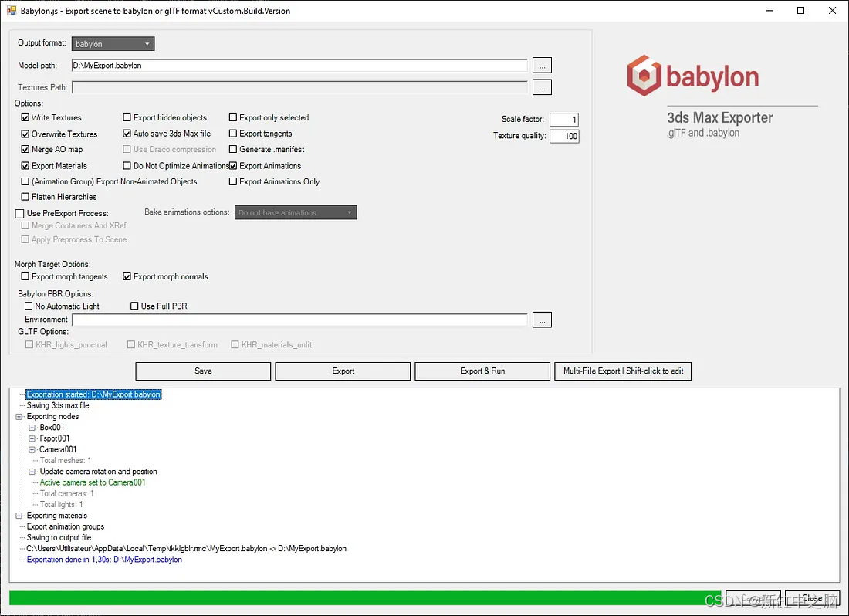Screen dimensions: 849x616
Task: Enable Export only selected
Action: point(233,117)
